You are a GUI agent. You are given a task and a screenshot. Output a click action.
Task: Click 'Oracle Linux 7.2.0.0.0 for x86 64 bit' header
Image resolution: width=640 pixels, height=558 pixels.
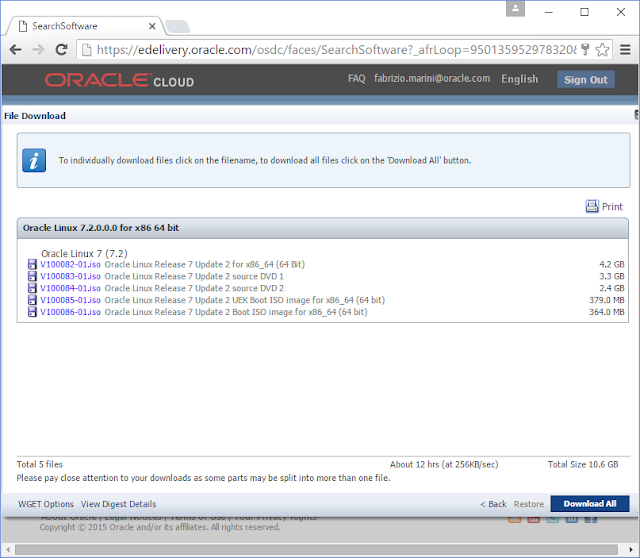coord(101,228)
